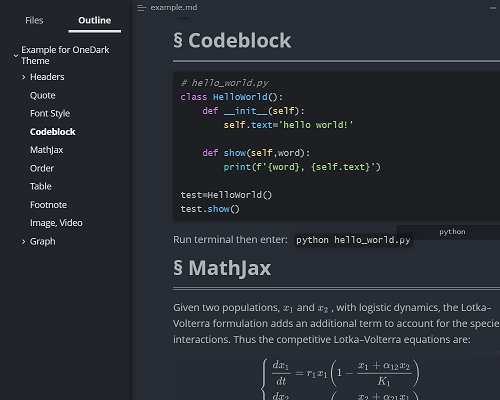The image size is (500, 400).
Task: Go to Footnote outline item
Action: [48, 205]
